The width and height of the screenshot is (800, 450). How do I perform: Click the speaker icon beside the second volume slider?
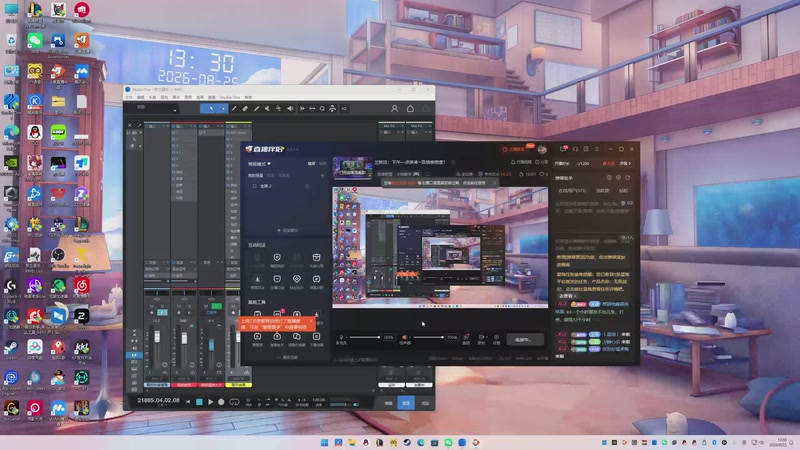[405, 337]
